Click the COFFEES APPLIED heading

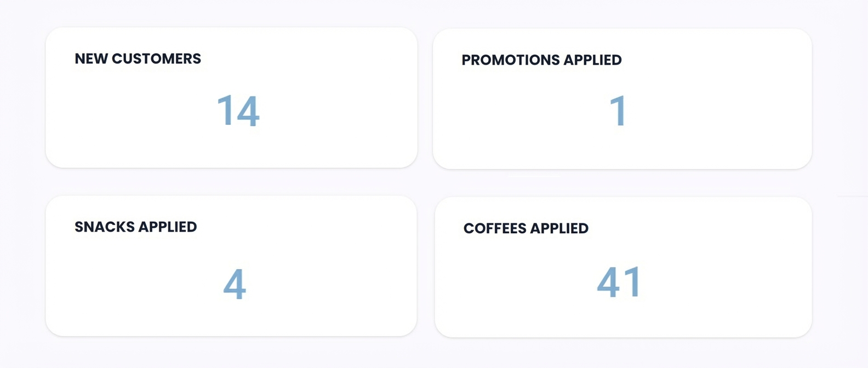point(526,228)
